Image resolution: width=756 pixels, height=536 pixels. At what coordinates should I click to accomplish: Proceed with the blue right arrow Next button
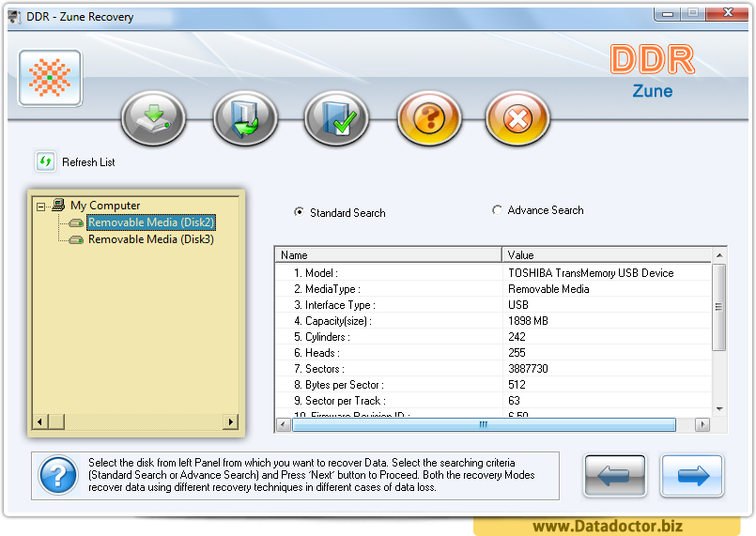point(692,475)
